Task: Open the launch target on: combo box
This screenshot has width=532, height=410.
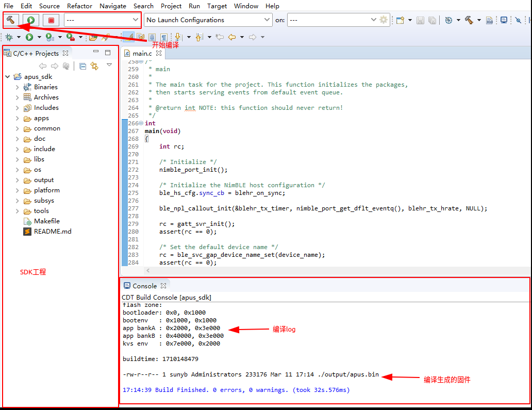Action: tap(333, 20)
